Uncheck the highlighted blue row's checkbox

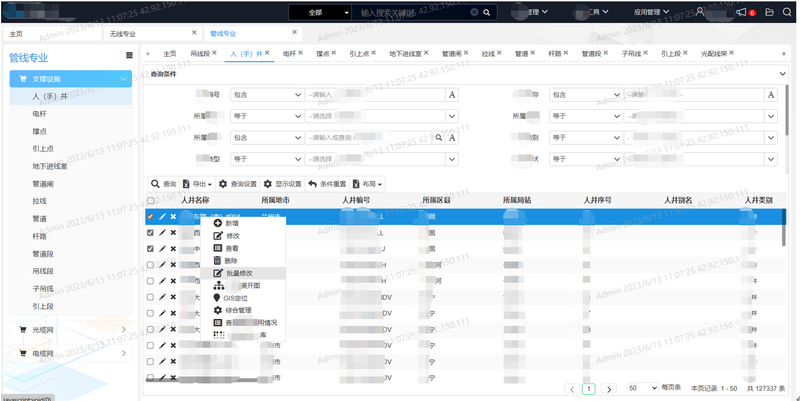(x=151, y=217)
